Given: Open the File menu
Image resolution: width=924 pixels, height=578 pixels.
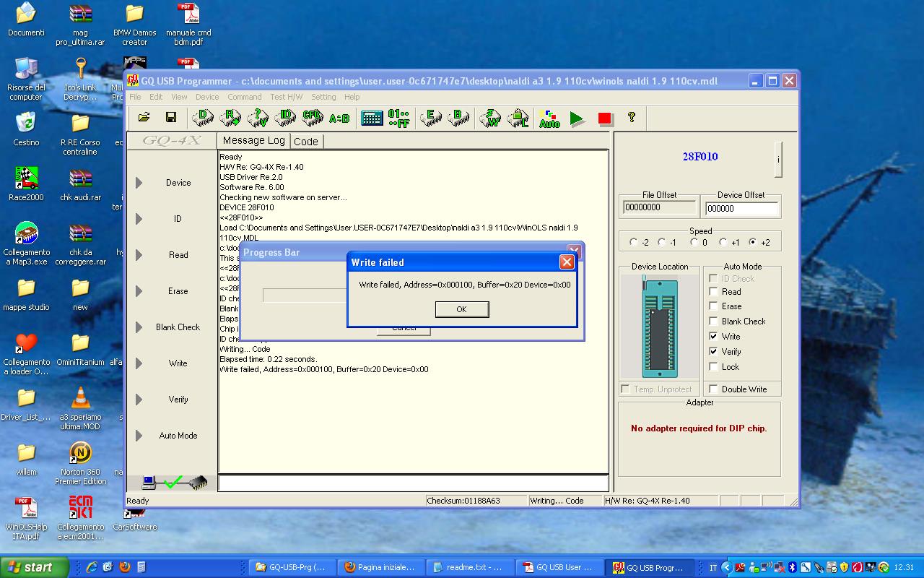Looking at the screenshot, I should [135, 97].
